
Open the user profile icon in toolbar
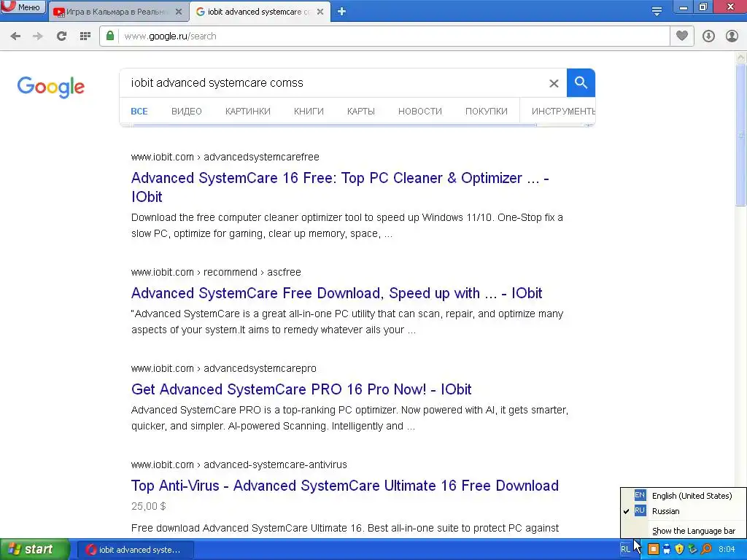click(732, 36)
